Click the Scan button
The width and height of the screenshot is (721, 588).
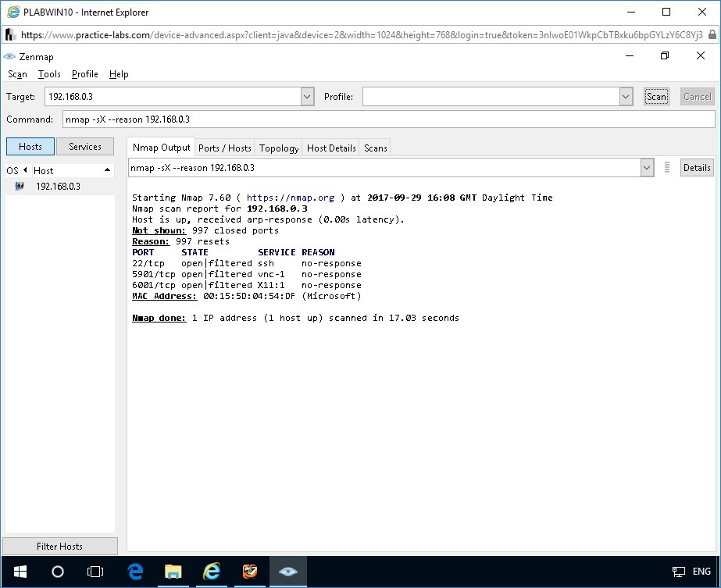tap(656, 97)
